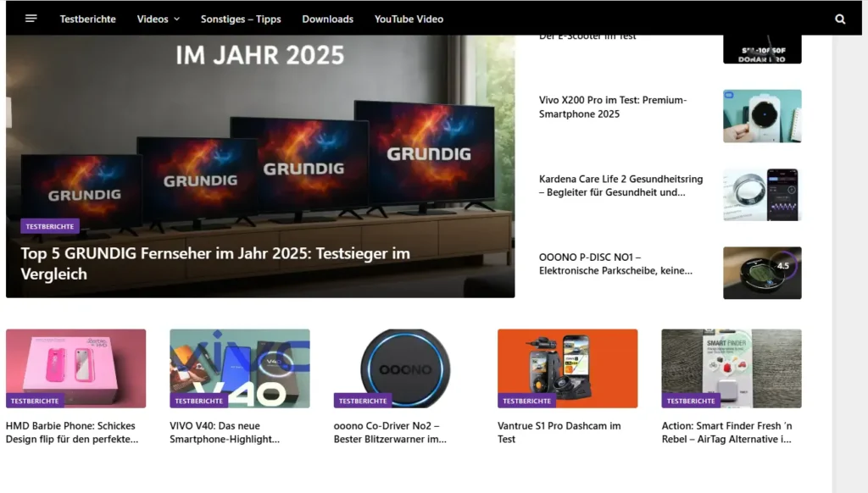Screen dimensions: 868x493
Task: Open the hamburger navigation menu
Action: 31,18
